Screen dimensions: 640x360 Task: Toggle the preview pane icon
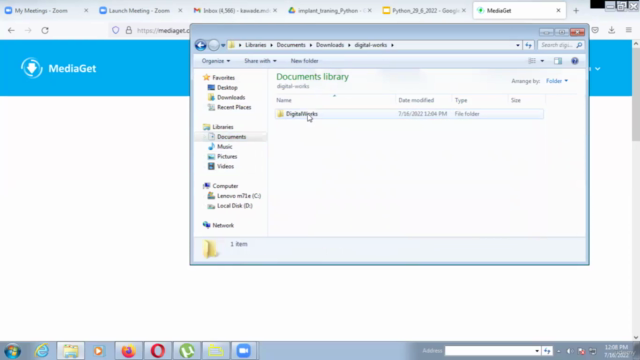tap(558, 61)
